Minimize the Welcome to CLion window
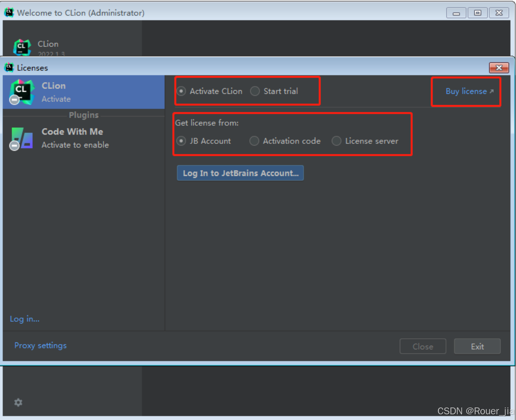Image resolution: width=516 pixels, height=420 pixels. coord(456,13)
